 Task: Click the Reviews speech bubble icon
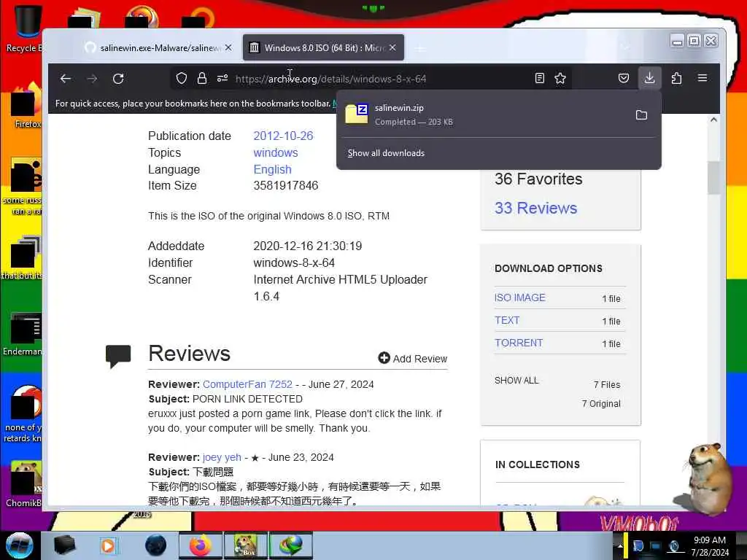click(118, 356)
